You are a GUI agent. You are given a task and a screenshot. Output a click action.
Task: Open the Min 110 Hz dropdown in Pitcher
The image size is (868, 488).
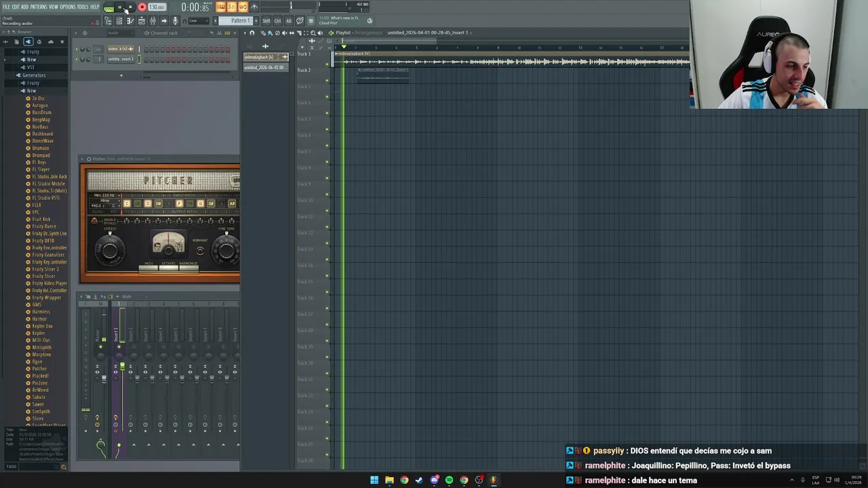coord(106,195)
